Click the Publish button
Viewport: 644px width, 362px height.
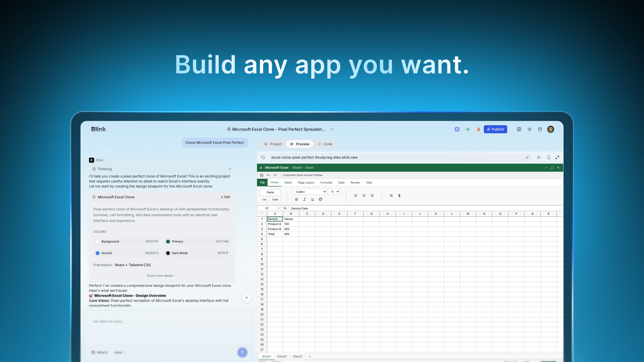tap(495, 129)
